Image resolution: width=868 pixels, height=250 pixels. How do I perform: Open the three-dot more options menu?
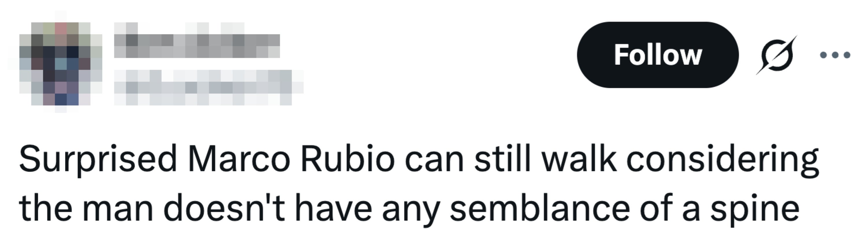835,55
